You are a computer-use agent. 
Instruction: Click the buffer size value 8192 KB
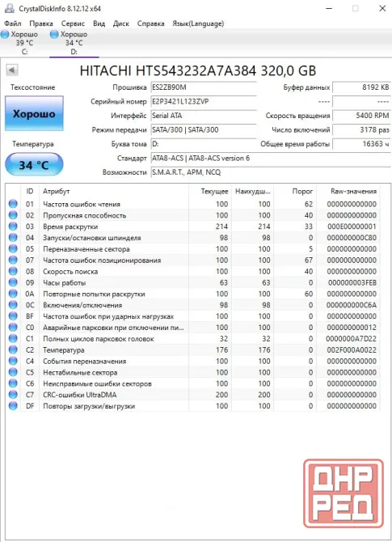[361, 87]
